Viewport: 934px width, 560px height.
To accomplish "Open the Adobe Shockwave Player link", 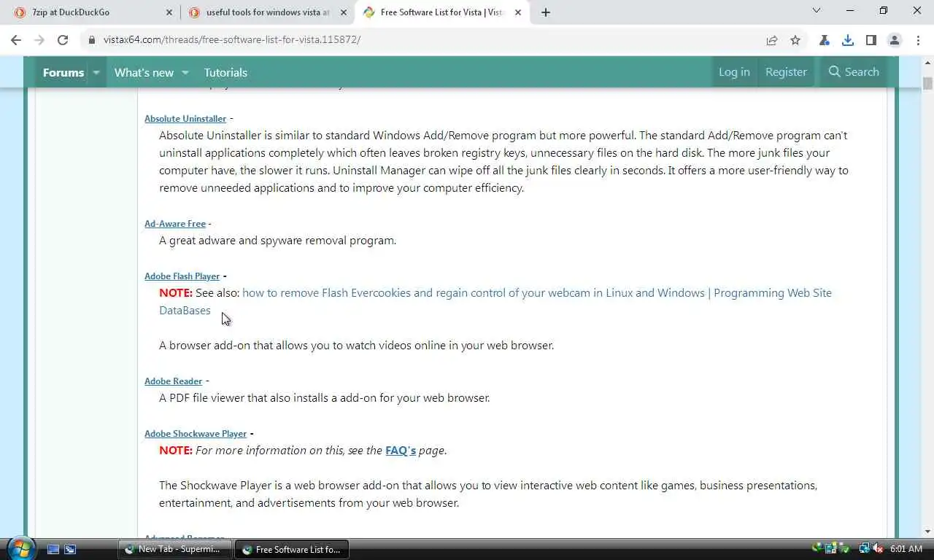I will pos(196,434).
